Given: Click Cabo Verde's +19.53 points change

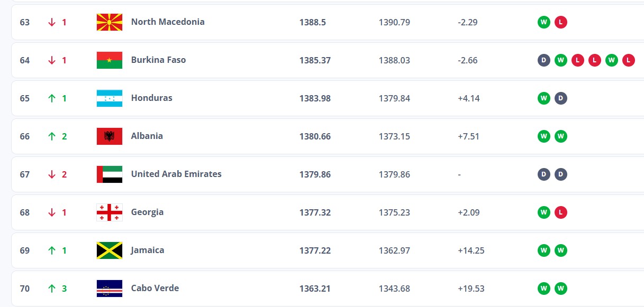Looking at the screenshot, I should (471, 289).
